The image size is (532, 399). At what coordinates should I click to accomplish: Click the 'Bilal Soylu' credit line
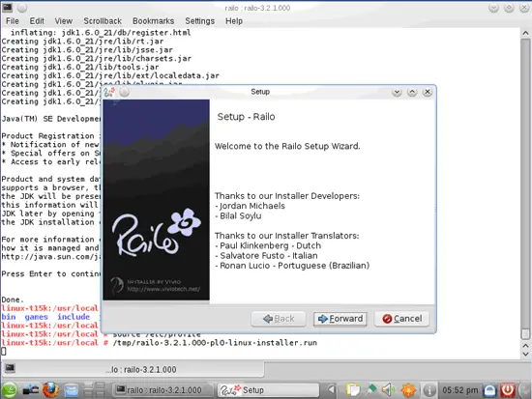point(238,215)
